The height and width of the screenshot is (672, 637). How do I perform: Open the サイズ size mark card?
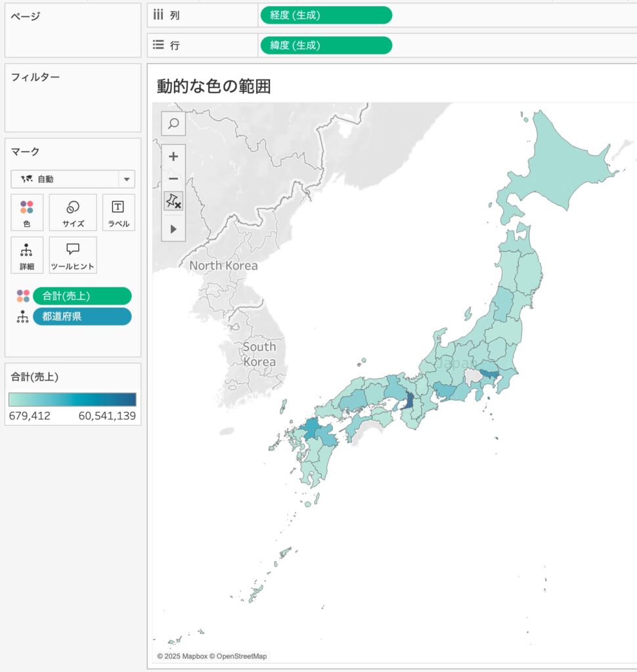coord(73,212)
